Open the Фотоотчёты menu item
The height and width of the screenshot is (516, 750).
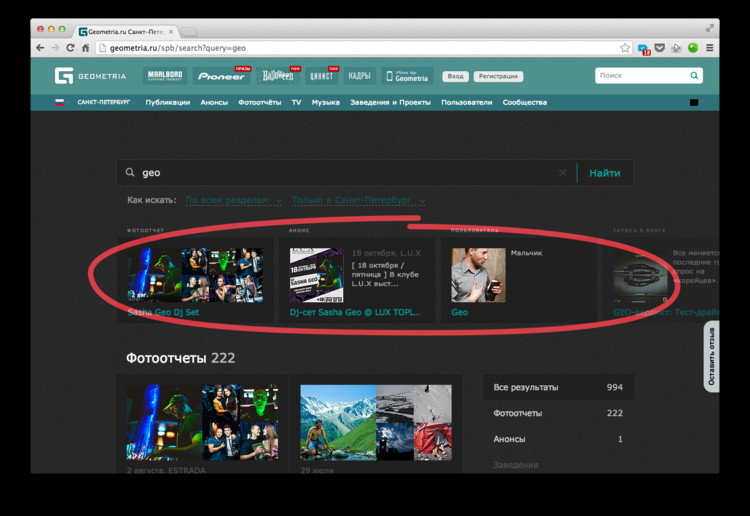260,102
